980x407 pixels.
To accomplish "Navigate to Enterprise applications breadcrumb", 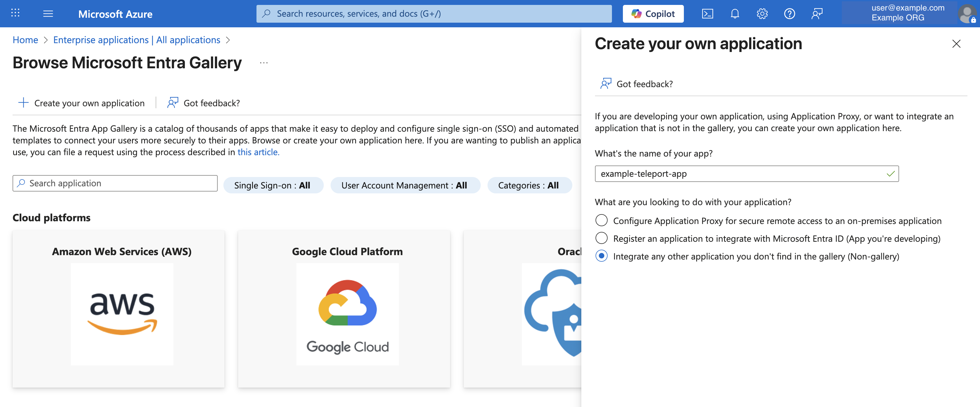I will click(x=136, y=40).
